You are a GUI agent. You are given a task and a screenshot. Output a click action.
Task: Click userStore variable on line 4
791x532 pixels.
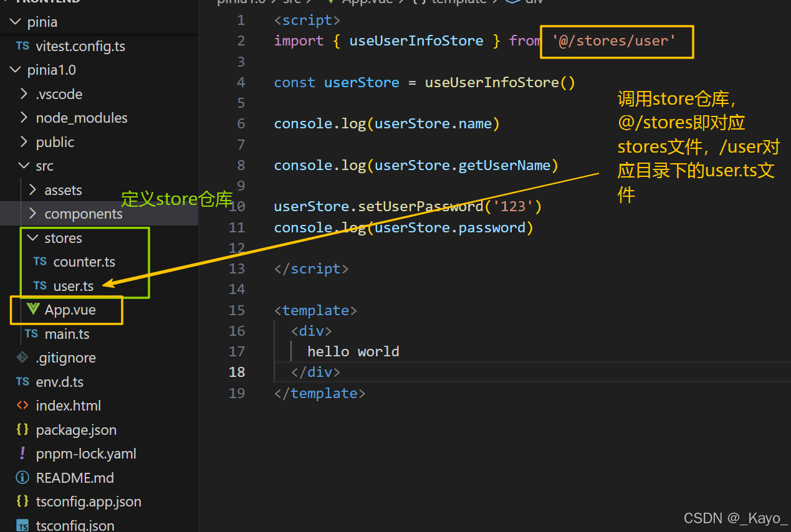coord(362,82)
